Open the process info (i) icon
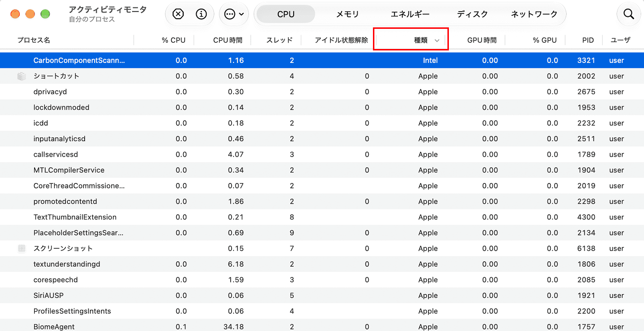644x331 pixels. tap(201, 14)
